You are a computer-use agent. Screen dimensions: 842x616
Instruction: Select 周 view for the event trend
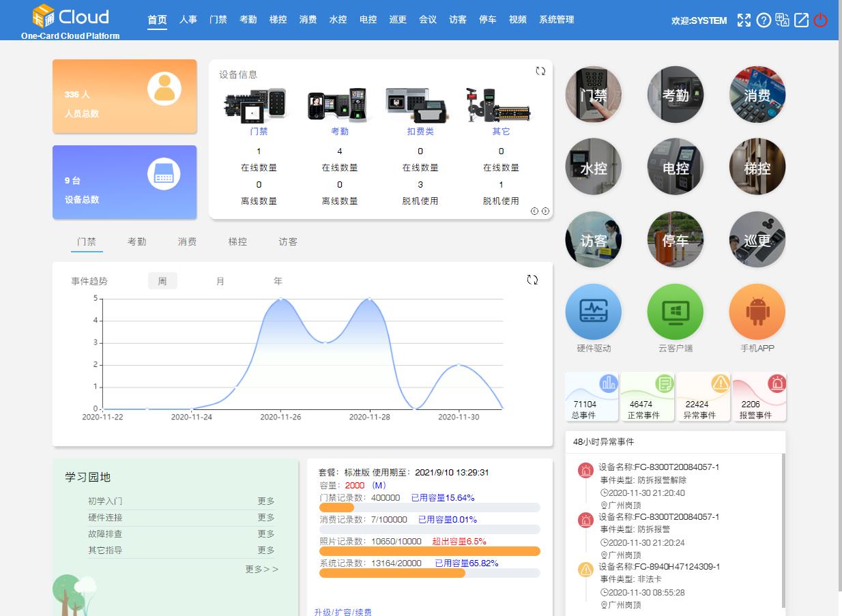click(x=162, y=280)
